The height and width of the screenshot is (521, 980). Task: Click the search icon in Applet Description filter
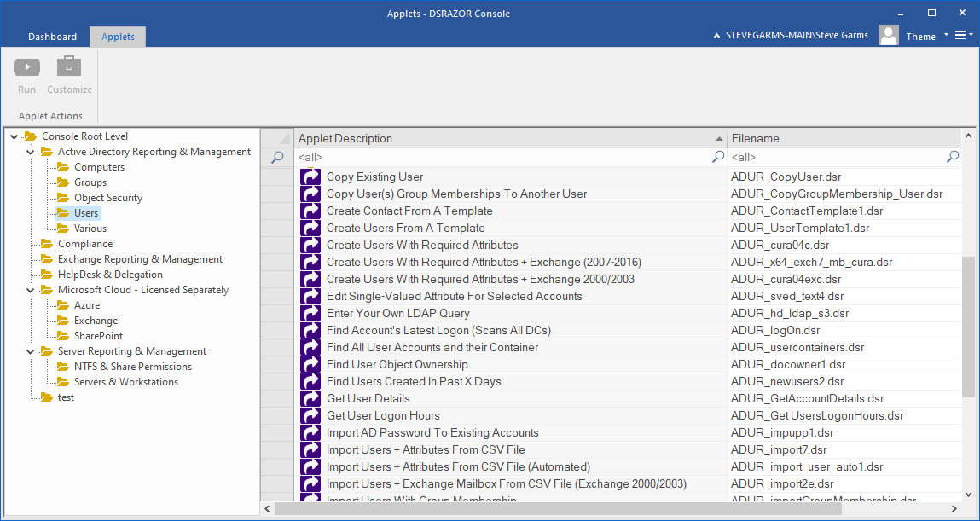pyautogui.click(x=718, y=157)
